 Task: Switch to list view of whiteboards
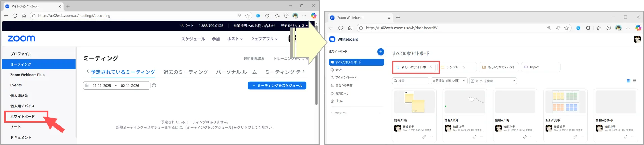[x=635, y=81]
